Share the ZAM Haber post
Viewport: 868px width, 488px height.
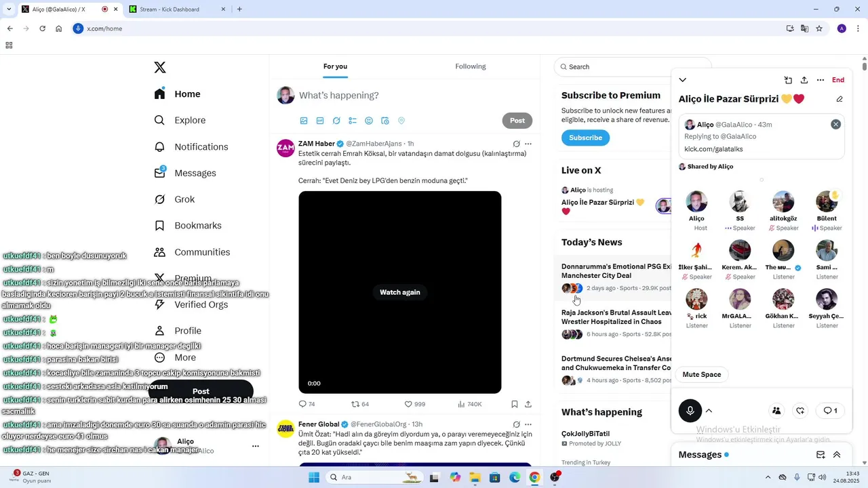pyautogui.click(x=528, y=404)
